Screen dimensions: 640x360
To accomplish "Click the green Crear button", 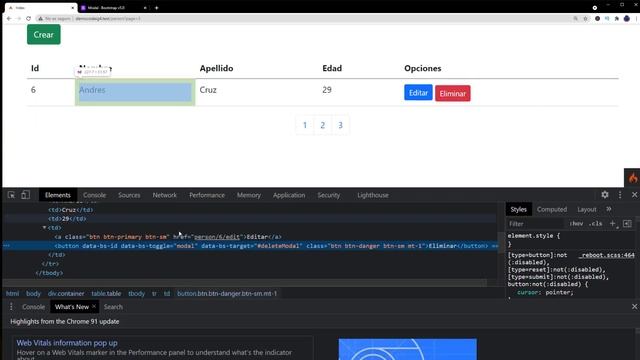I will [44, 35].
